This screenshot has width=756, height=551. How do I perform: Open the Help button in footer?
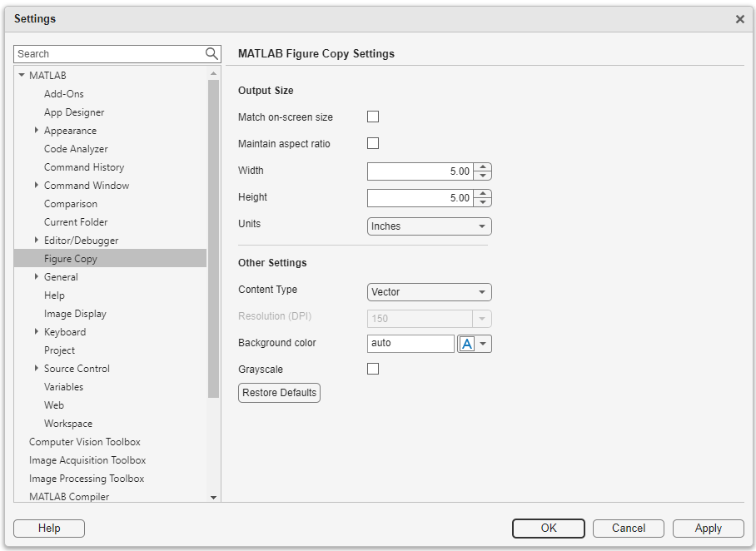(49, 529)
